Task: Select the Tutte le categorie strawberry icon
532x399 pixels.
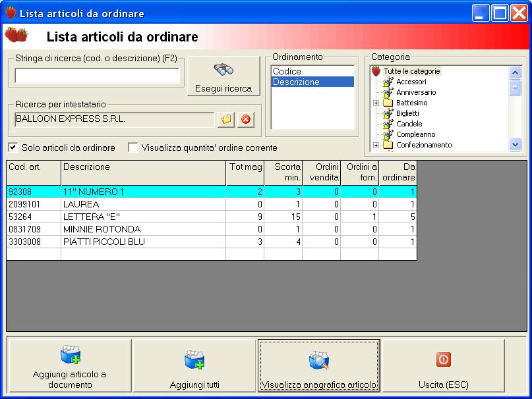Action: (376, 71)
